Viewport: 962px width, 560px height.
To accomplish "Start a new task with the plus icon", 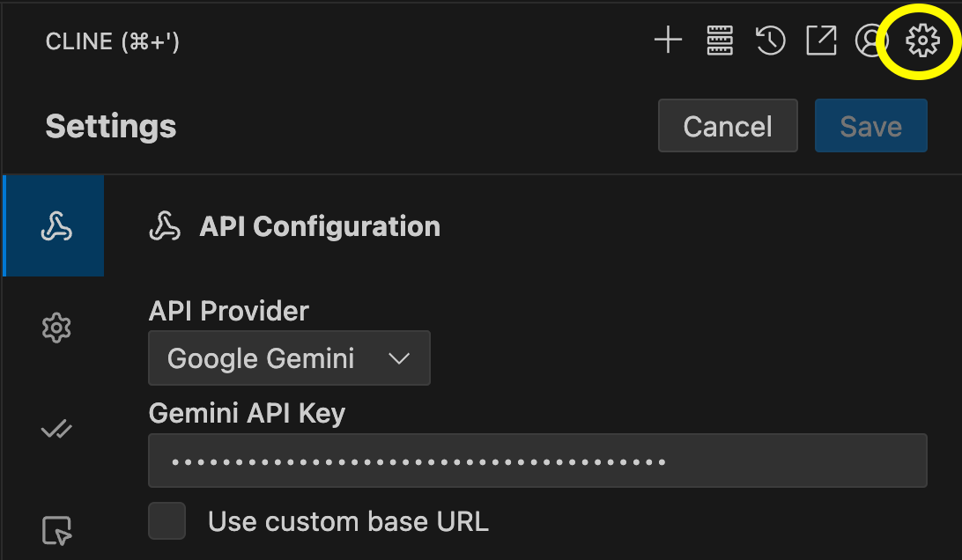I will 668,41.
